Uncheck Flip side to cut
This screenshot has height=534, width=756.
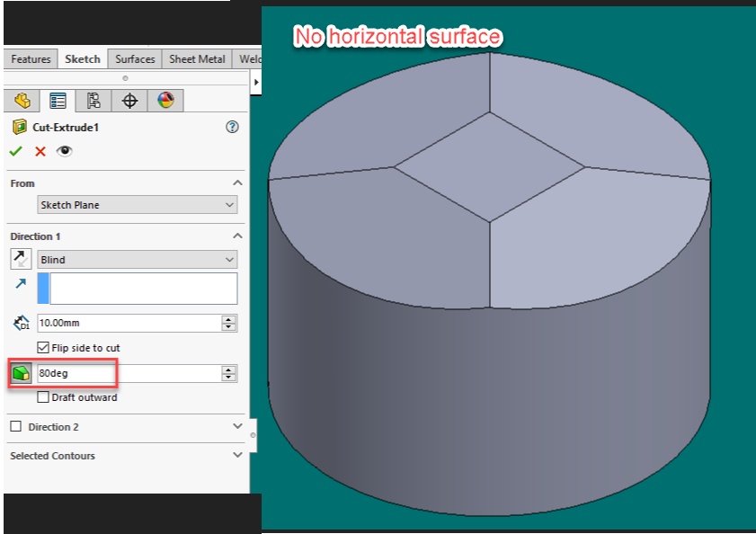tap(43, 347)
